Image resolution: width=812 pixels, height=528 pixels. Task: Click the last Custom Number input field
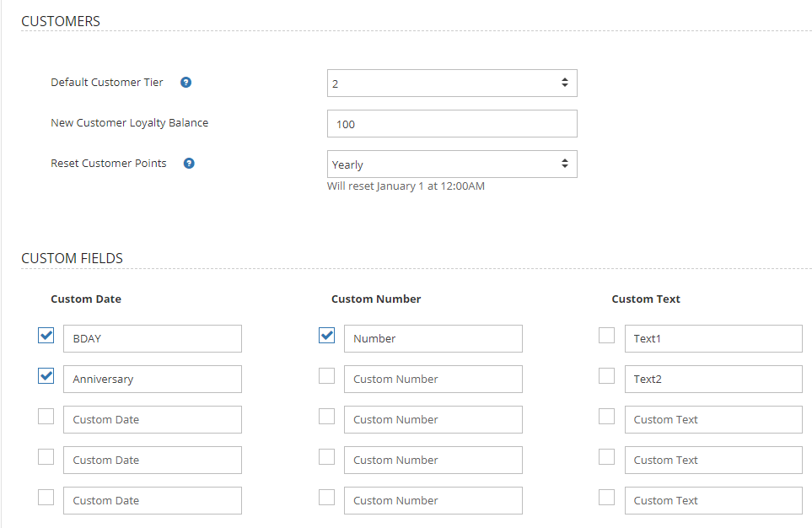click(433, 500)
